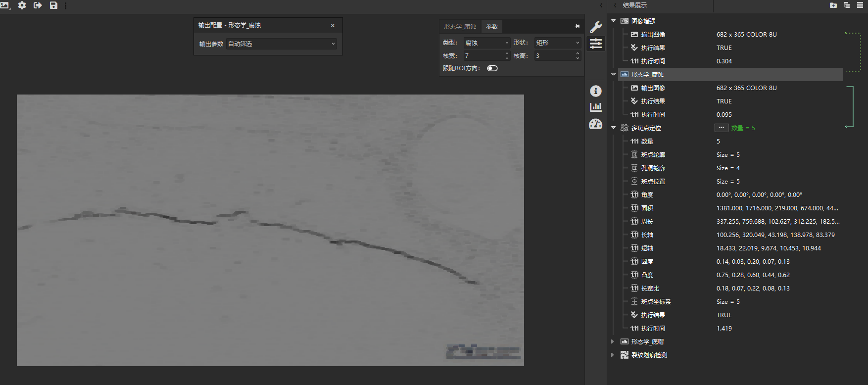
Task: Expand the 形态学_底帽 tree node
Action: [613, 341]
